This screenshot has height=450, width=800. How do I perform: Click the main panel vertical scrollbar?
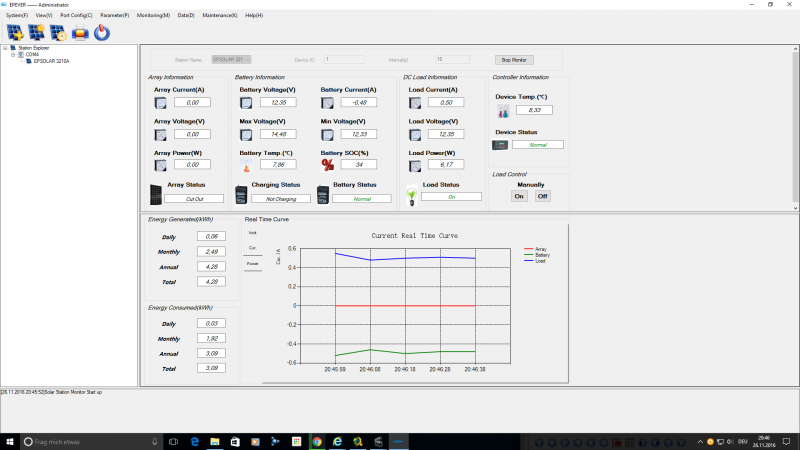click(x=795, y=128)
